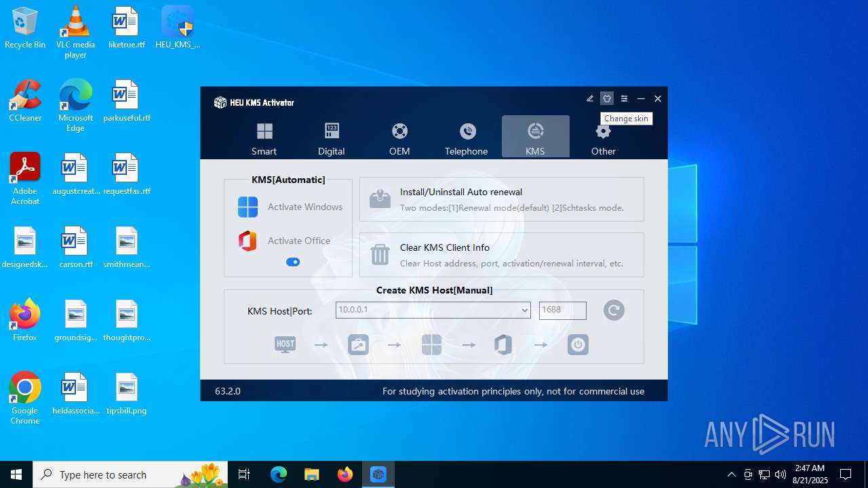Open the notification center icon
The width and height of the screenshot is (868, 488).
coord(846,474)
